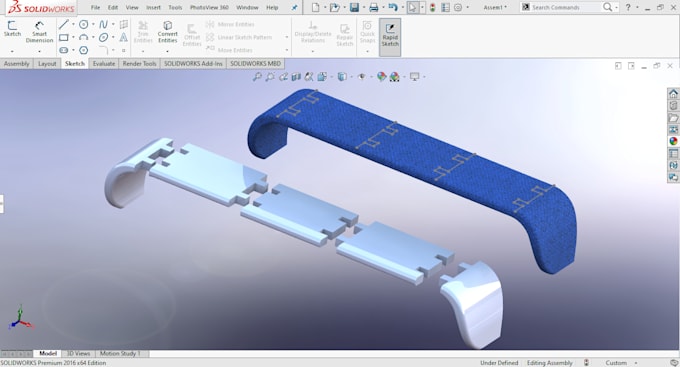The width and height of the screenshot is (680, 367).
Task: Expand the Custom units dropdown in status bar
Action: click(x=636, y=363)
